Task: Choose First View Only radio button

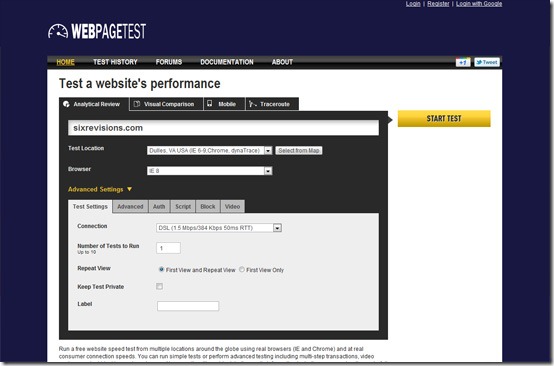Action: (242, 269)
